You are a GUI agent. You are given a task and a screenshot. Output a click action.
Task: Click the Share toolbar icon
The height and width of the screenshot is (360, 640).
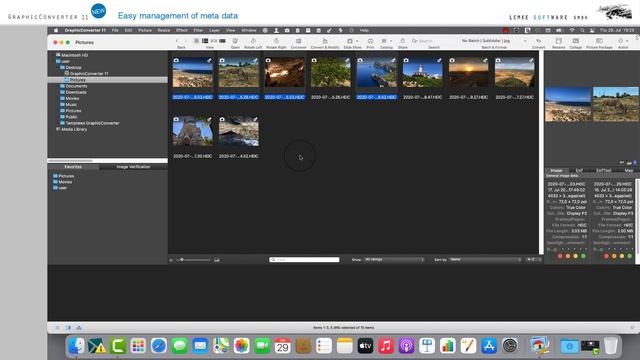coord(402,41)
